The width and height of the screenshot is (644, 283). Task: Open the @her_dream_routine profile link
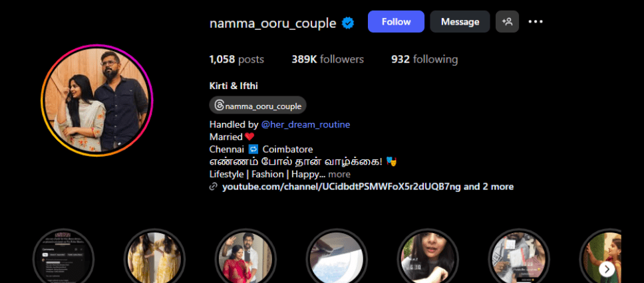pyautogui.click(x=305, y=124)
